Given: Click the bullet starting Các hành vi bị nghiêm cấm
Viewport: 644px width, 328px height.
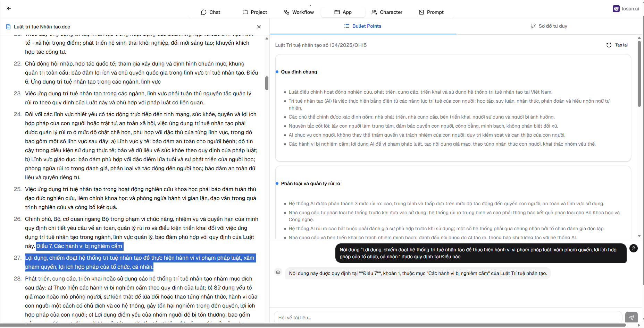Looking at the screenshot, I should click(x=442, y=144).
